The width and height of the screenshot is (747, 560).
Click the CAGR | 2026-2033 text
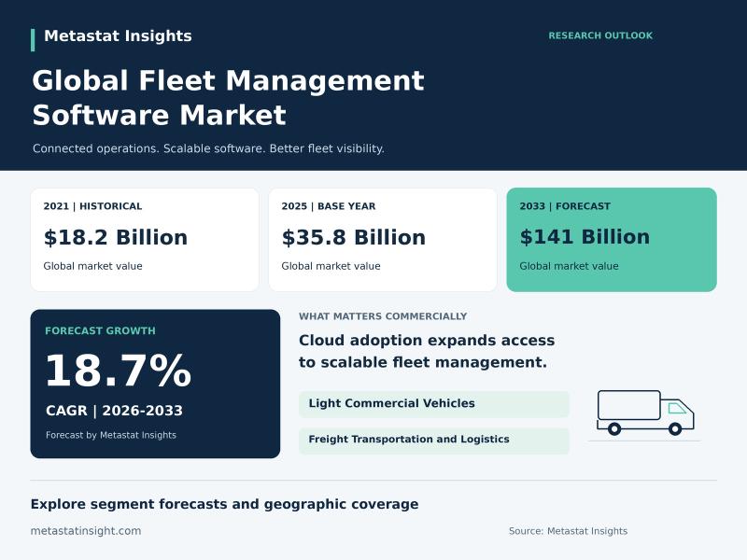coord(114,411)
